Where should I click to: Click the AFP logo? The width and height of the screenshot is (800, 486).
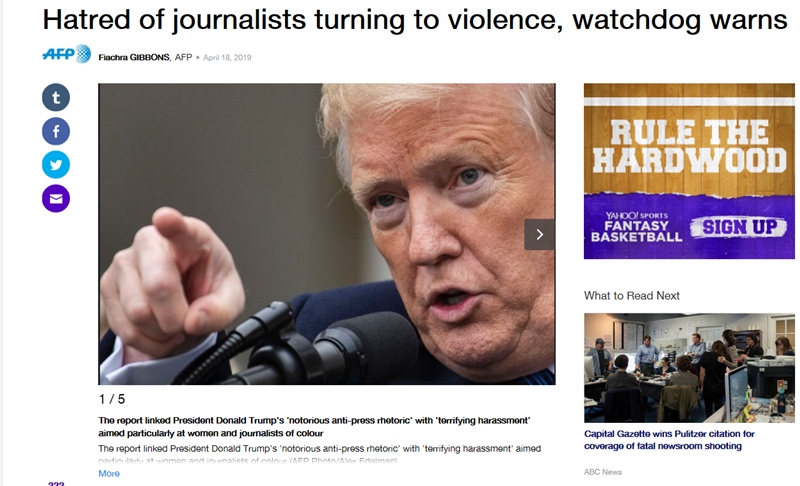[x=66, y=54]
